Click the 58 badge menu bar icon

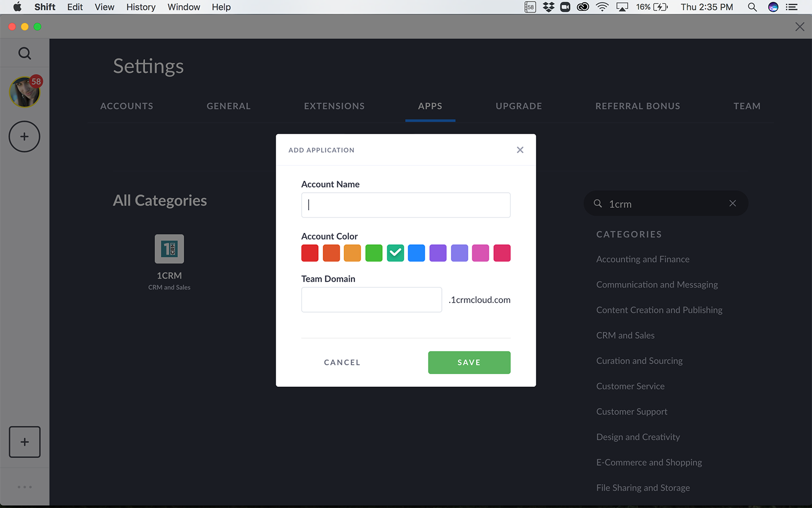[530, 7]
